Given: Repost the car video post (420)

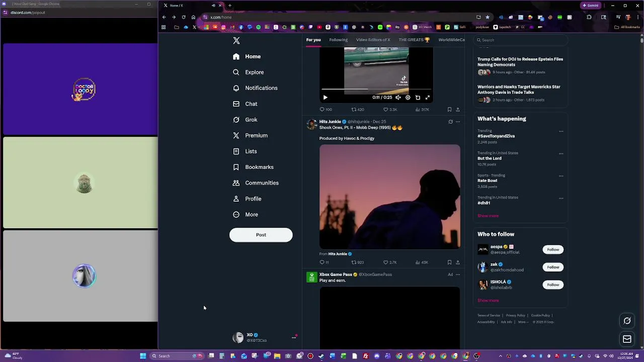Looking at the screenshot, I should 357,110.
